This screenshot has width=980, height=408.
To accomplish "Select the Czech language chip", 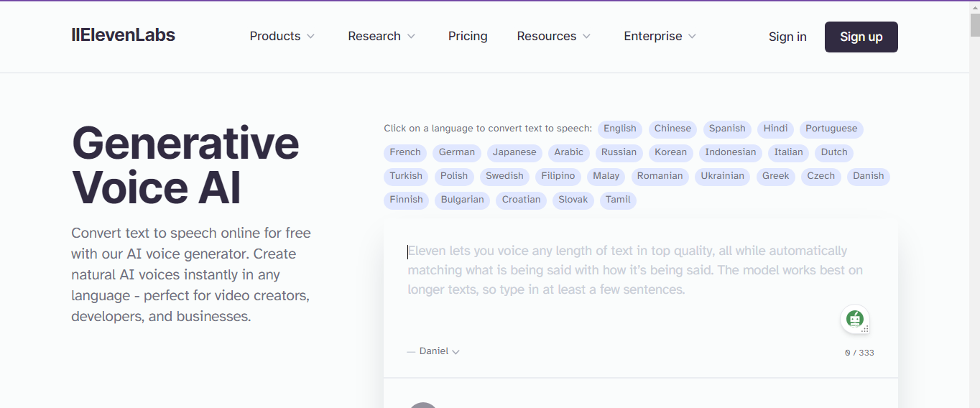I will point(821,176).
